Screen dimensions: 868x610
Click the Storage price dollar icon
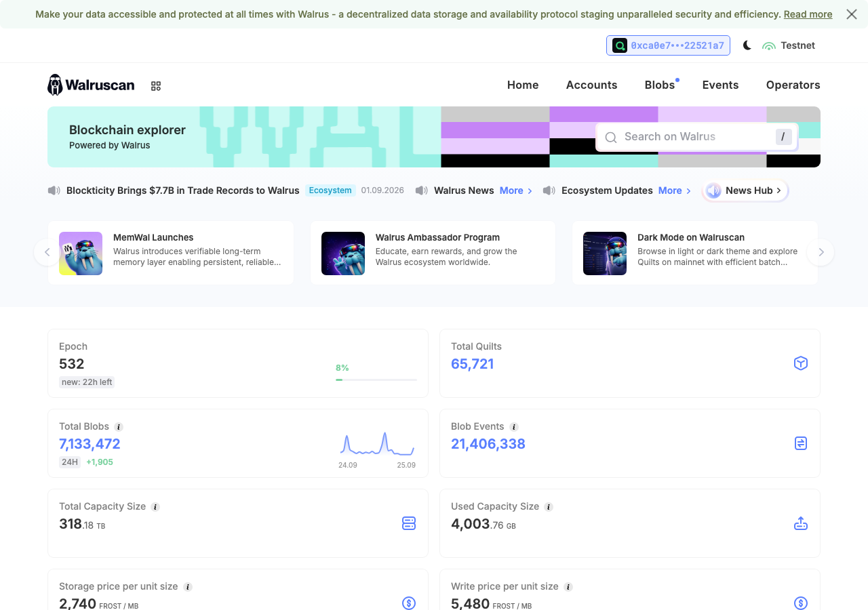(x=409, y=603)
